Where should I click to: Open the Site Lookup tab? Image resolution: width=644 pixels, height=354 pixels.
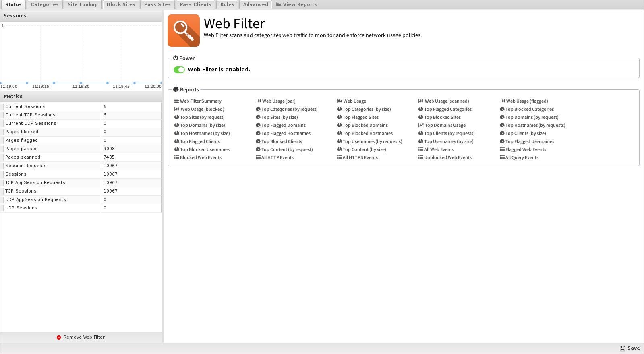tap(83, 4)
